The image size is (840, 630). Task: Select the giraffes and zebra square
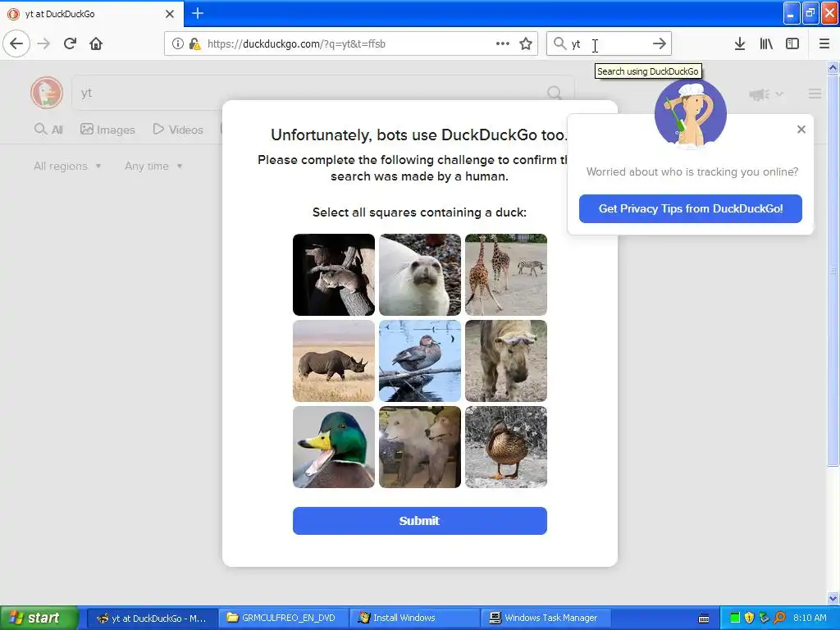[x=505, y=275]
